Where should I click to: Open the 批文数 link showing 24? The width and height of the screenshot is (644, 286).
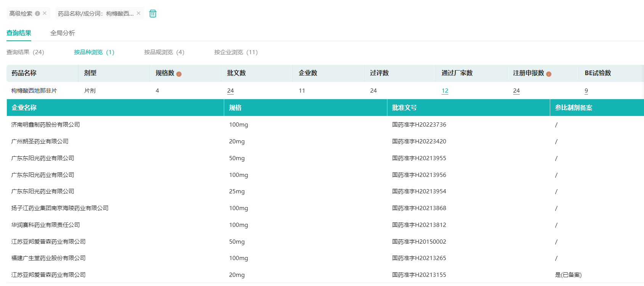pyautogui.click(x=230, y=91)
